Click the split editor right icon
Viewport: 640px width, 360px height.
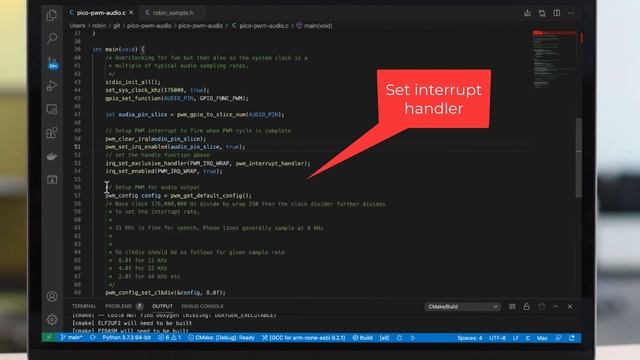point(557,13)
